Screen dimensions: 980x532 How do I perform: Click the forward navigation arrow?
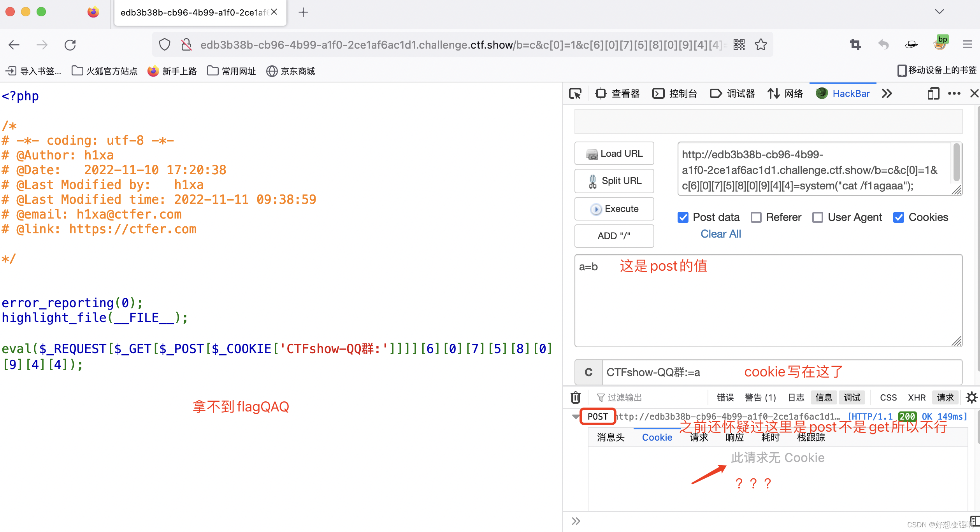pyautogui.click(x=42, y=45)
